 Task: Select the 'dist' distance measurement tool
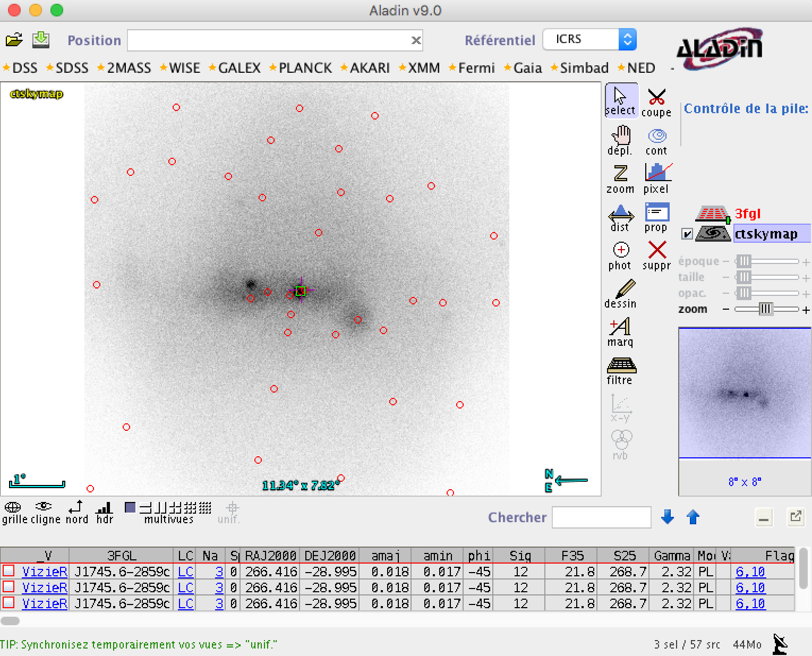[620, 218]
